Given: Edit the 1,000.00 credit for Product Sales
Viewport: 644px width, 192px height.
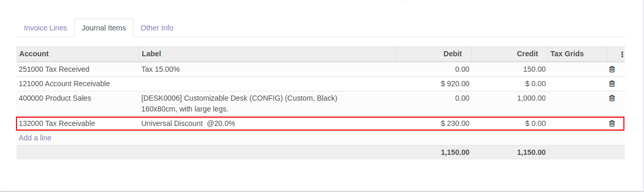Looking at the screenshot, I should click(x=510, y=98).
